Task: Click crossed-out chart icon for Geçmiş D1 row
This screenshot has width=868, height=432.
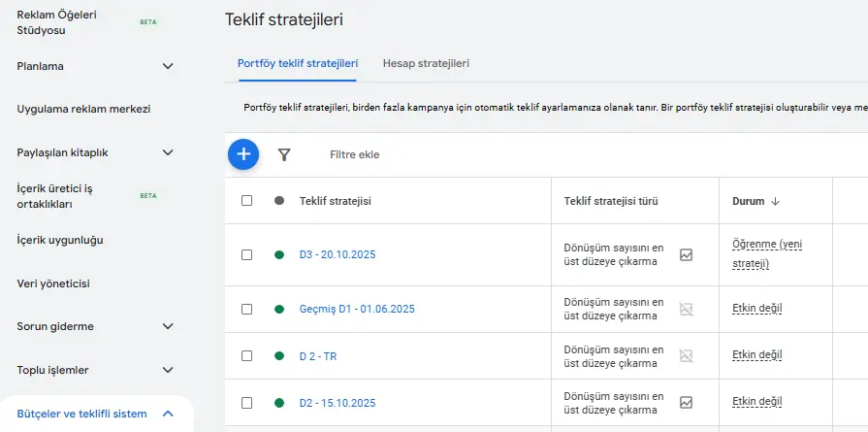Action: click(687, 309)
